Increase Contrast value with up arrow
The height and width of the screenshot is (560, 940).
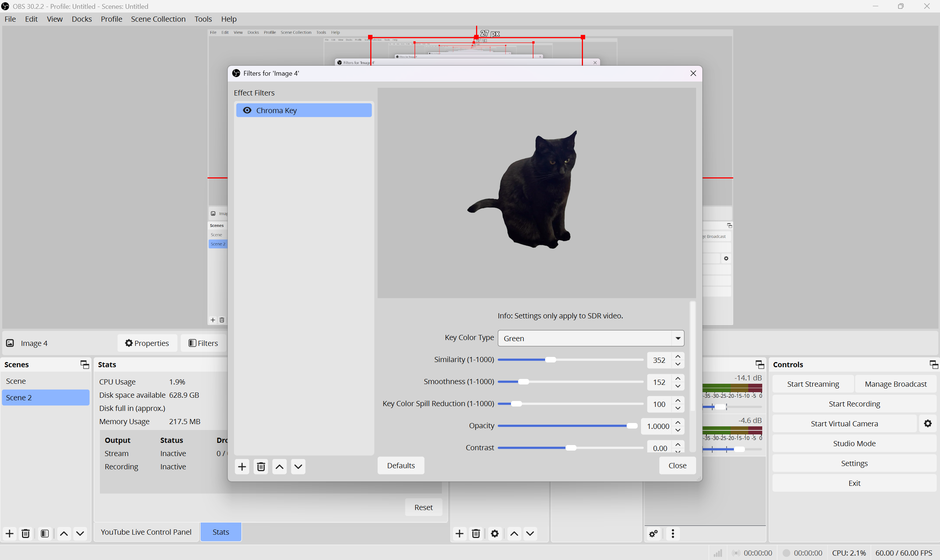(678, 445)
